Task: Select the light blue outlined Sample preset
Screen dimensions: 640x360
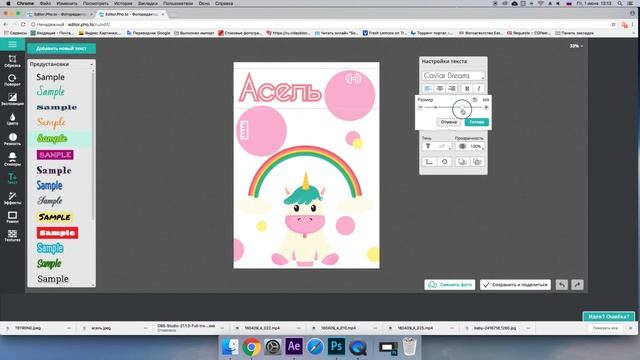Action: click(50, 248)
